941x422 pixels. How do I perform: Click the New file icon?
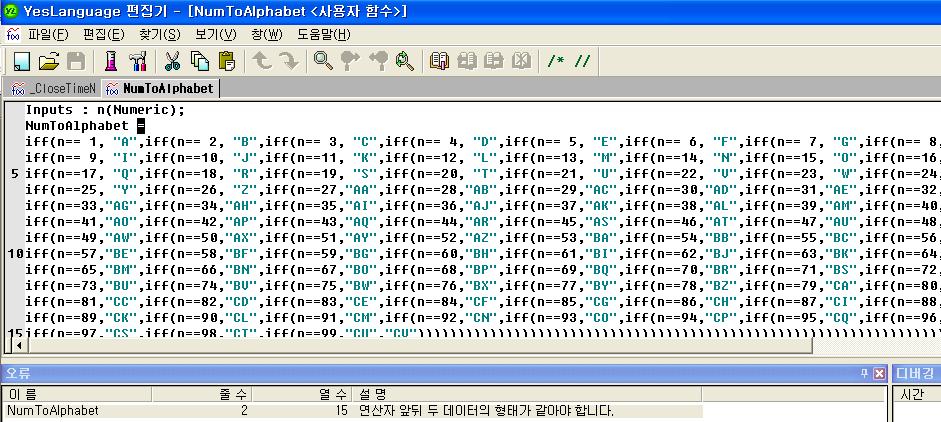pos(20,61)
